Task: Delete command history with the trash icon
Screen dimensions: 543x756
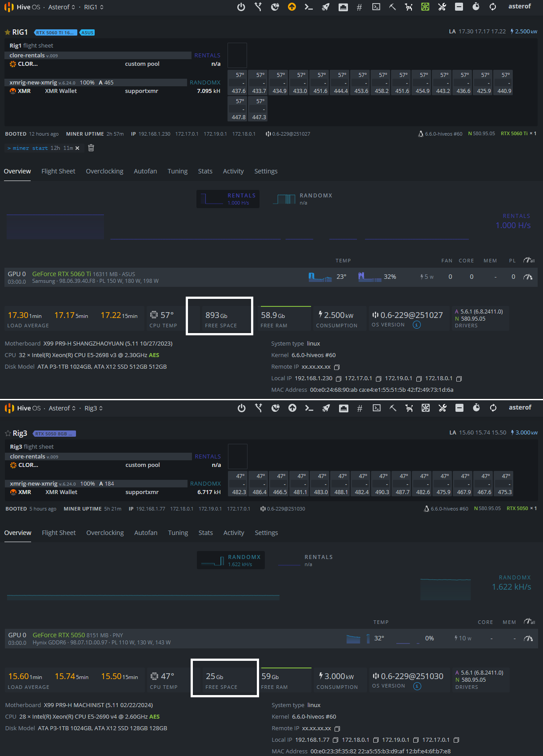Action: (91, 148)
